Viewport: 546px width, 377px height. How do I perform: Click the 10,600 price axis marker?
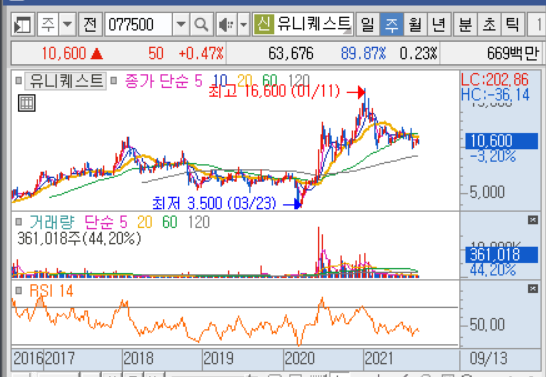click(x=501, y=141)
